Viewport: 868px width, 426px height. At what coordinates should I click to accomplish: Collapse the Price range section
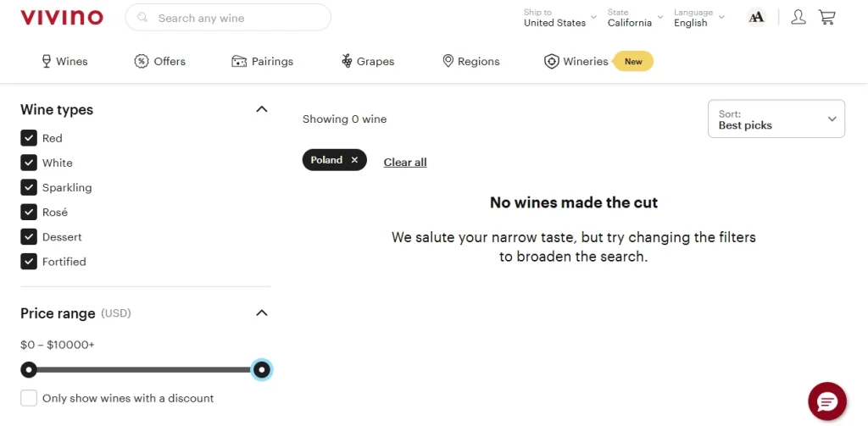262,313
